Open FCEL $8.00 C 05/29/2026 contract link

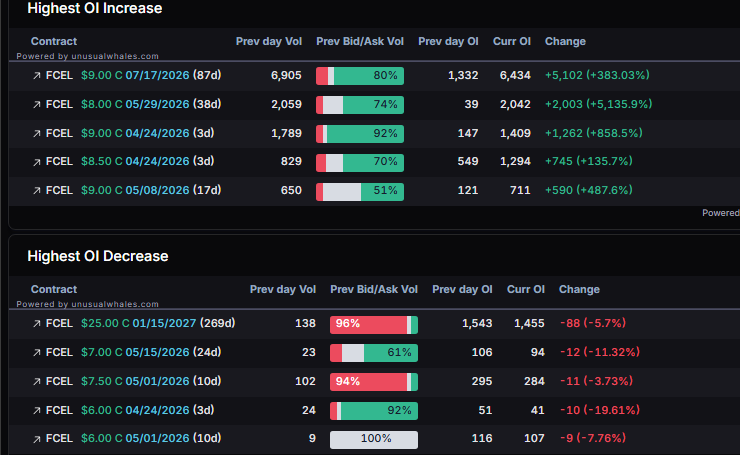point(134,104)
